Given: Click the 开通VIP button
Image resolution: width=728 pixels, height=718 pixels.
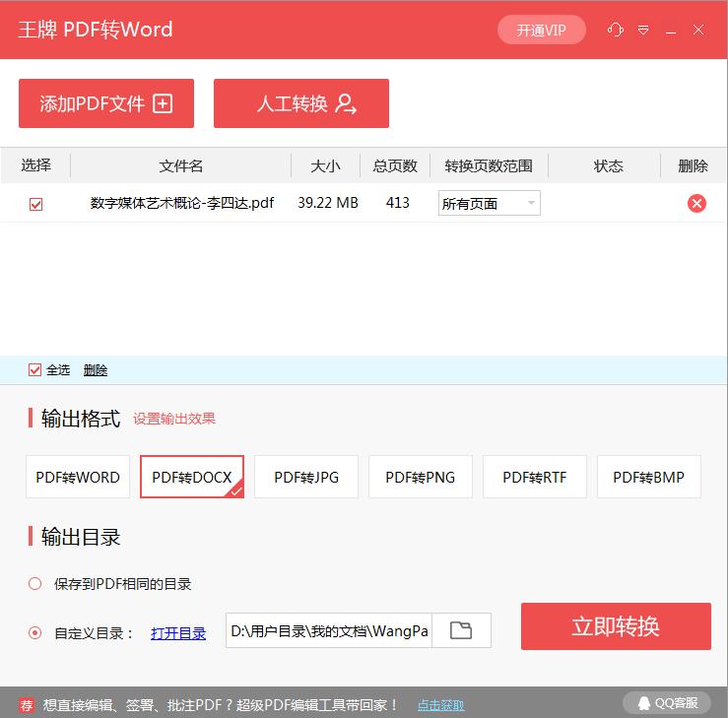Looking at the screenshot, I should [x=542, y=31].
